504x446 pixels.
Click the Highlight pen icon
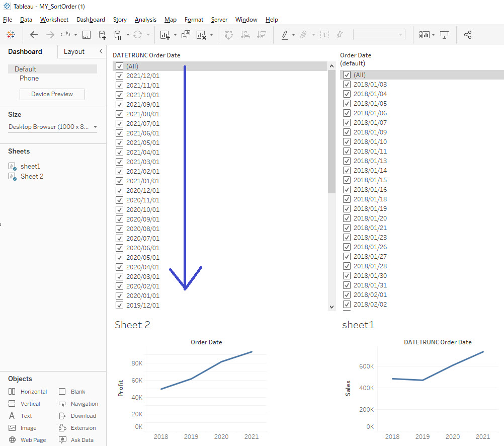(285, 35)
